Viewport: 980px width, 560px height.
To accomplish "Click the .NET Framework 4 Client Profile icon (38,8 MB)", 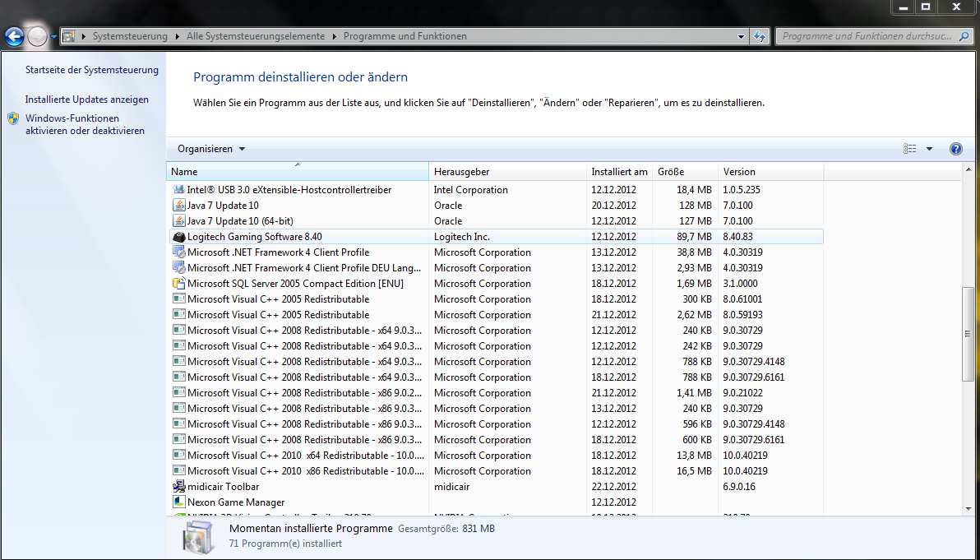I will [178, 252].
